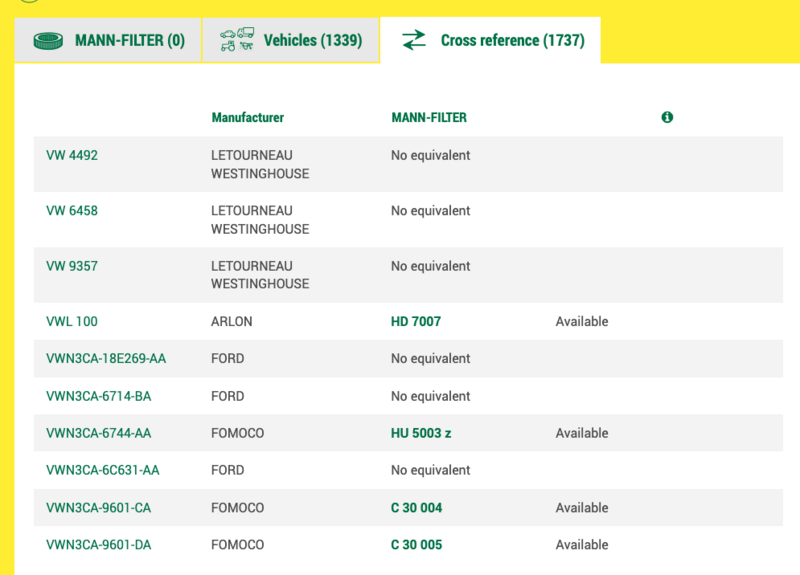Image resolution: width=800 pixels, height=575 pixels.
Task: Click the VWN3CA-18E269-AA reference
Action: pyautogui.click(x=106, y=359)
